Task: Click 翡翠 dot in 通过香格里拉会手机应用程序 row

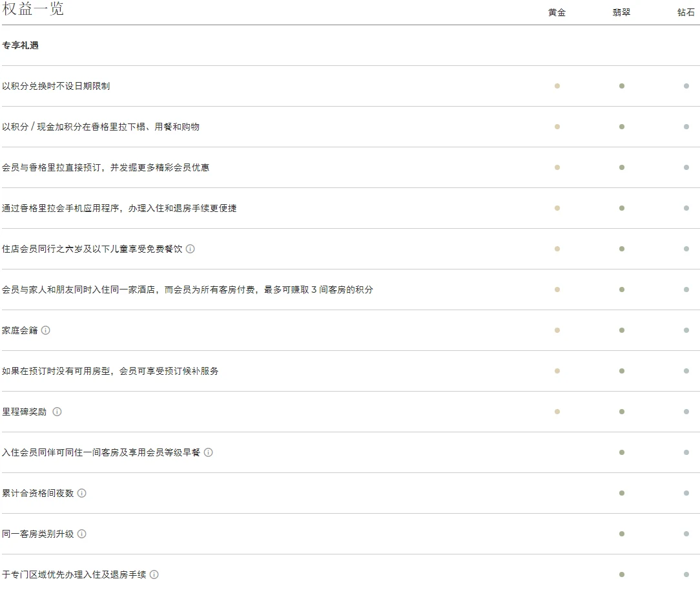Action: [x=622, y=208]
